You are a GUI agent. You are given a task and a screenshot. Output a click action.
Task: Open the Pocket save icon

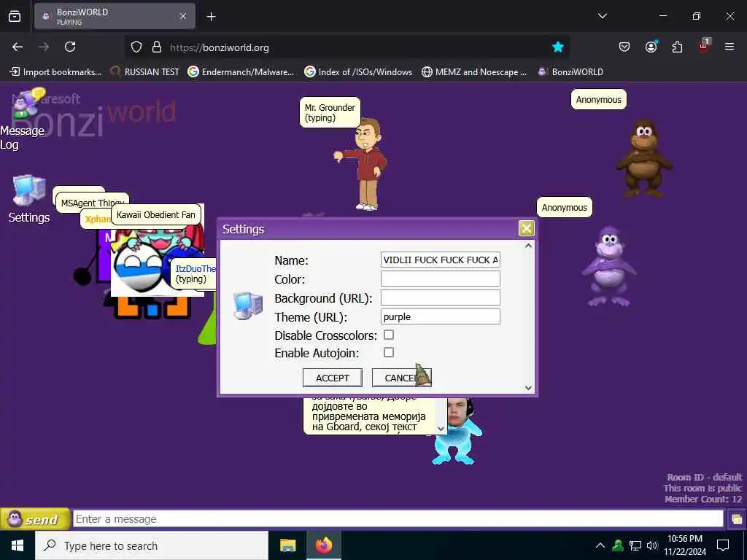coord(624,47)
